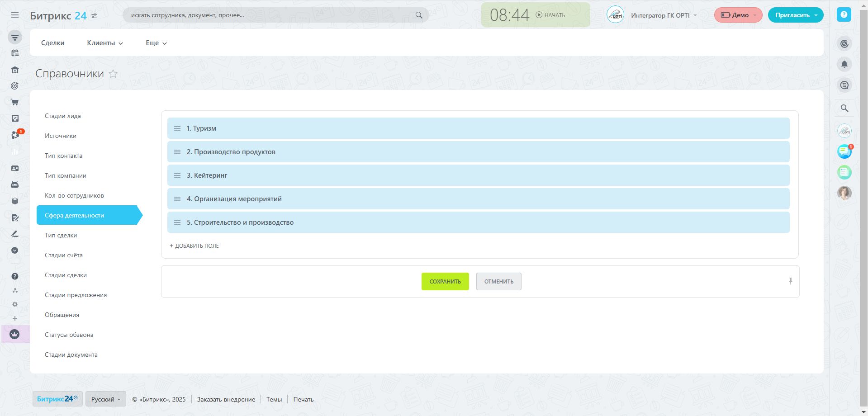868x416 pixels.
Task: Click the search magnifier in right panel
Action: [844, 108]
